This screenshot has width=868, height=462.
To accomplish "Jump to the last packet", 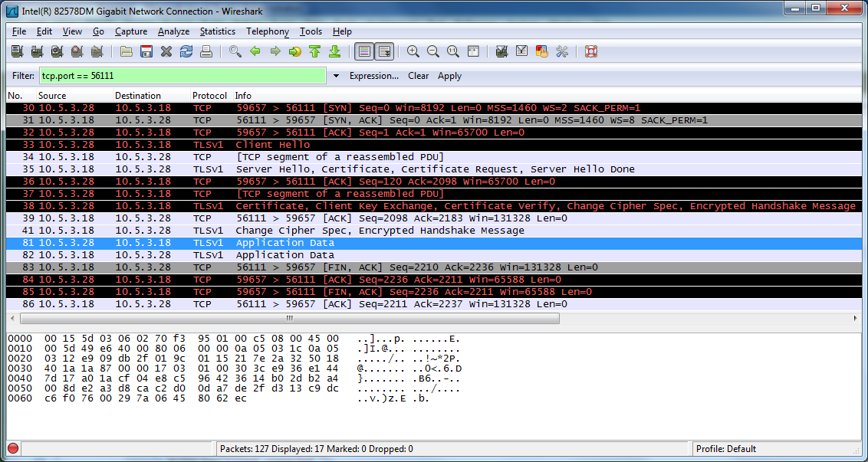I will pos(335,51).
